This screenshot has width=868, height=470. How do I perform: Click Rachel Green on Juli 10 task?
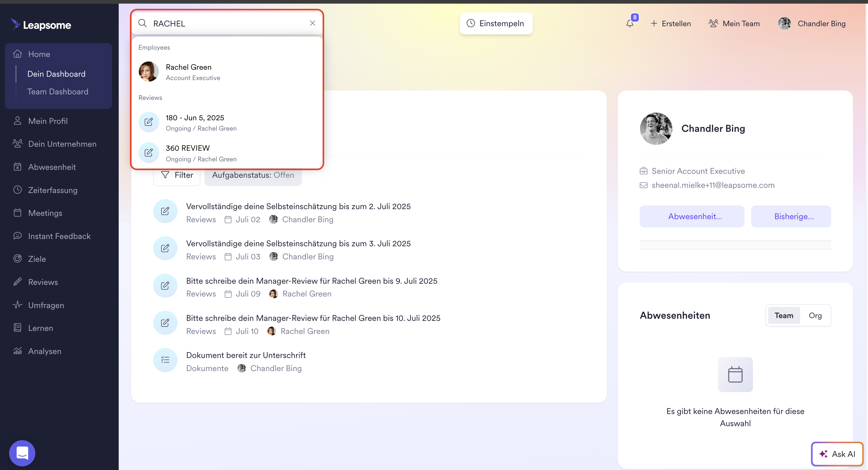pyautogui.click(x=305, y=331)
